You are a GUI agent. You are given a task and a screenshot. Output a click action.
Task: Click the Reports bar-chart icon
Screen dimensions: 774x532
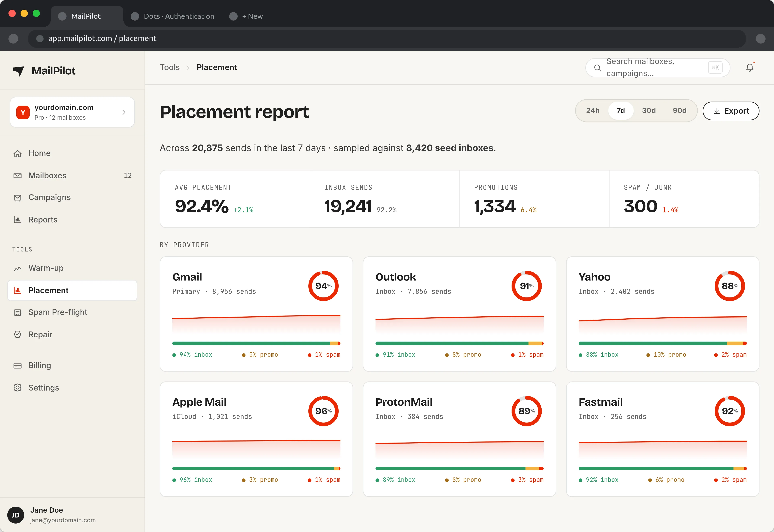(17, 220)
